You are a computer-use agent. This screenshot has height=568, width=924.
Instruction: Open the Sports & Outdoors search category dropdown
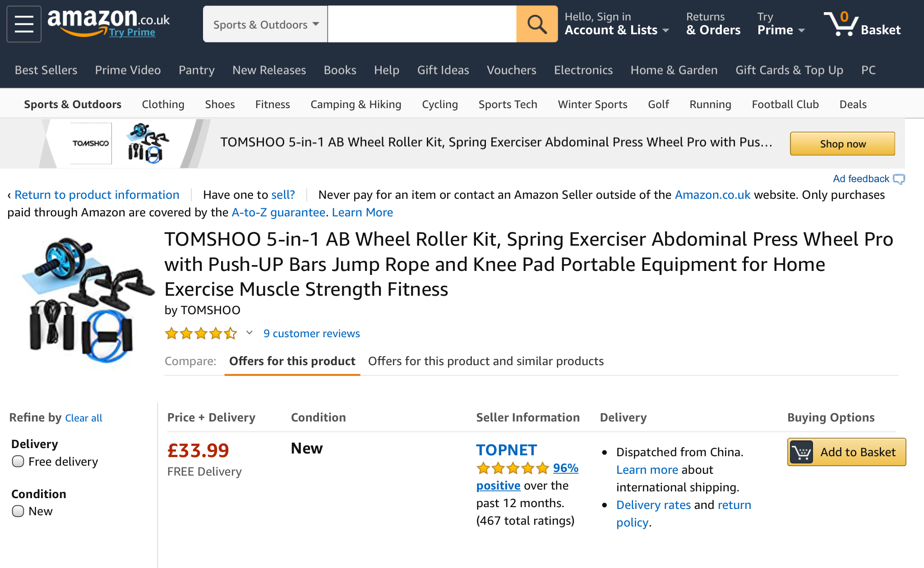[265, 24]
